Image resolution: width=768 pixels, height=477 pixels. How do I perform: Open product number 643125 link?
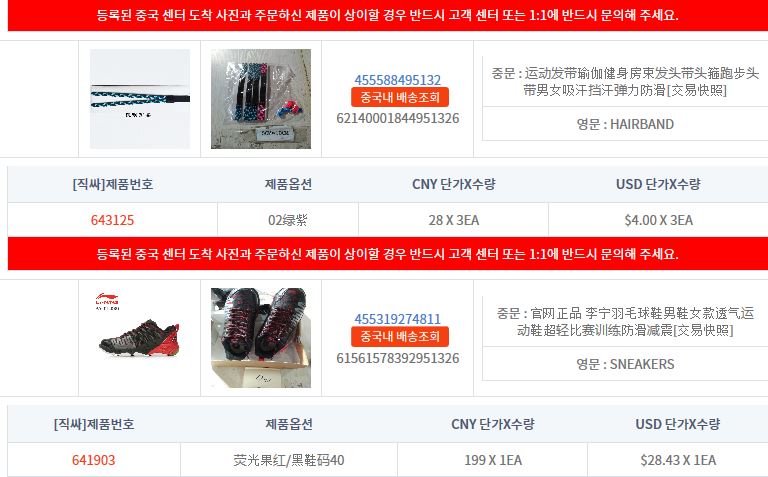(112, 220)
